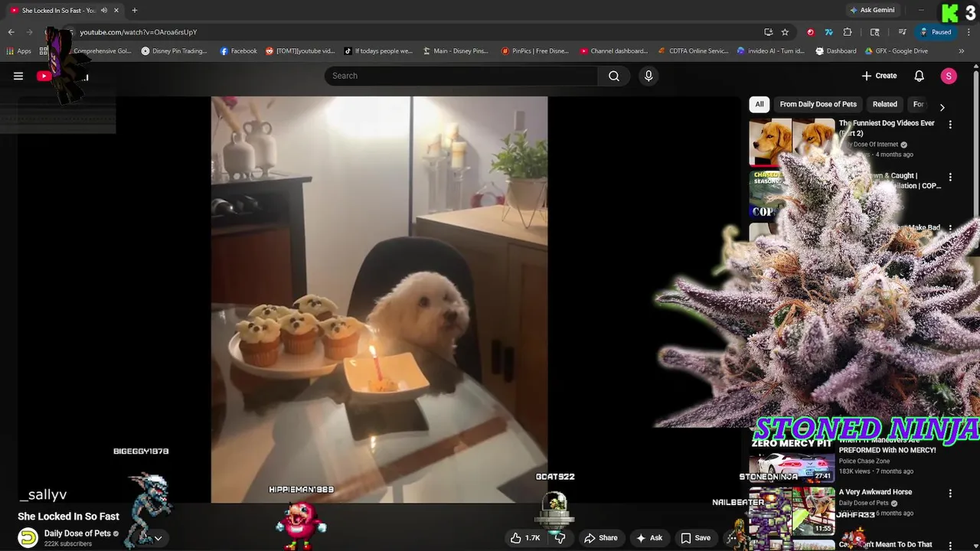
Task: Bookmark this page with star icon
Action: (785, 32)
